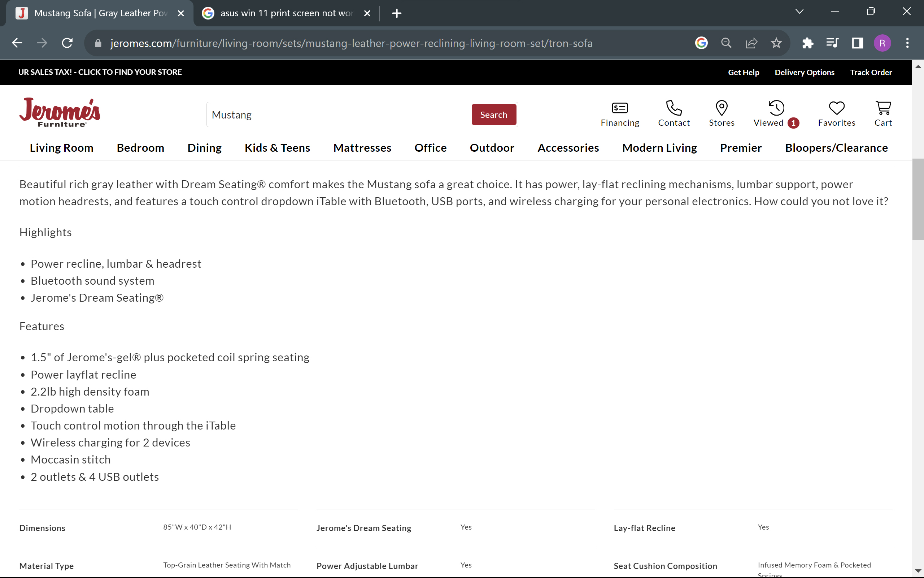Open the tab search dropdown arrow
Screen dimensions: 924x578
(x=799, y=12)
